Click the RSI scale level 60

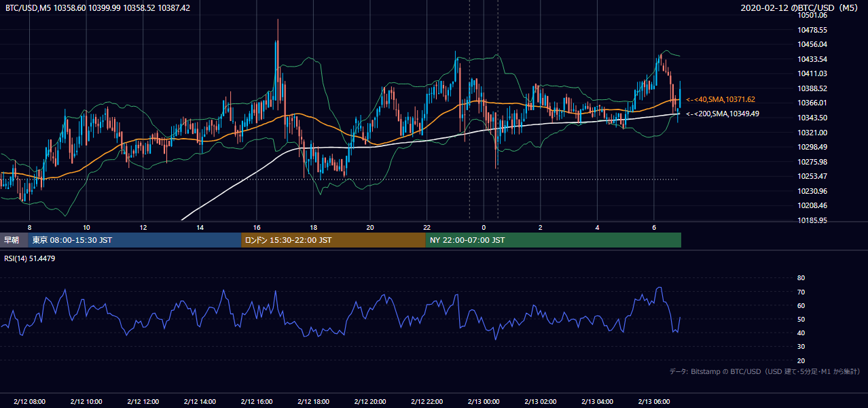(x=801, y=305)
